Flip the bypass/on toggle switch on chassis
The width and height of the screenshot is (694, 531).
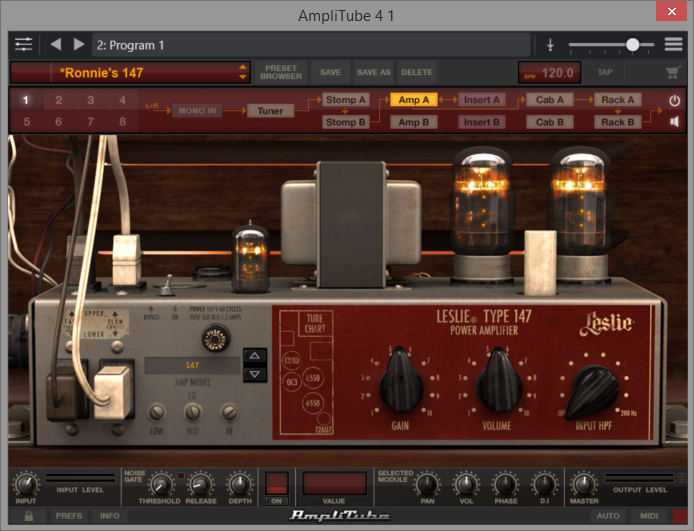click(x=166, y=286)
